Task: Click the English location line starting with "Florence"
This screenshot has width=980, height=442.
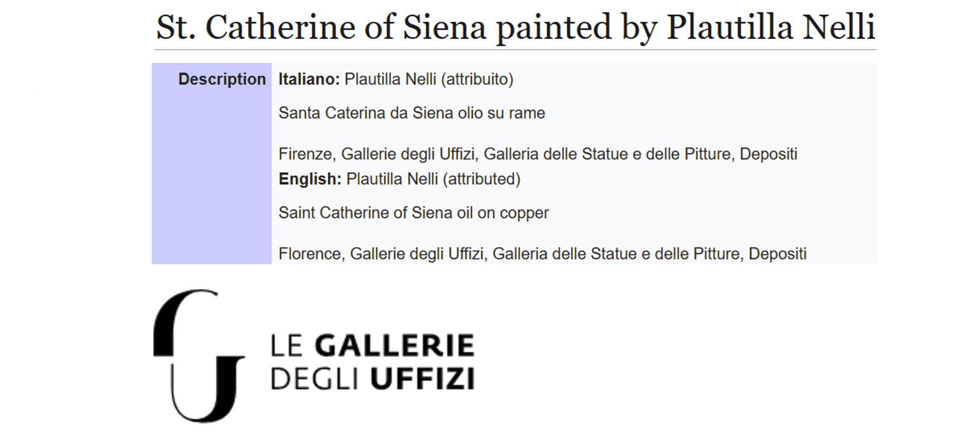Action: pos(542,254)
